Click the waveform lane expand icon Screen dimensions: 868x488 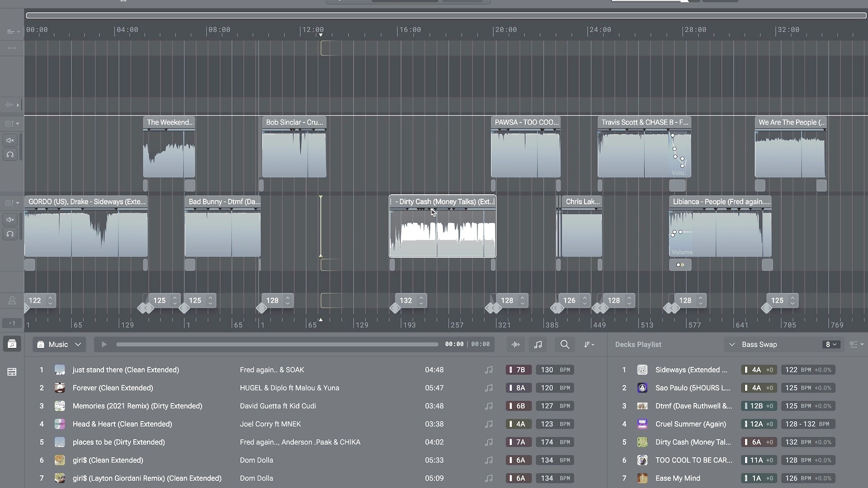click(x=12, y=105)
